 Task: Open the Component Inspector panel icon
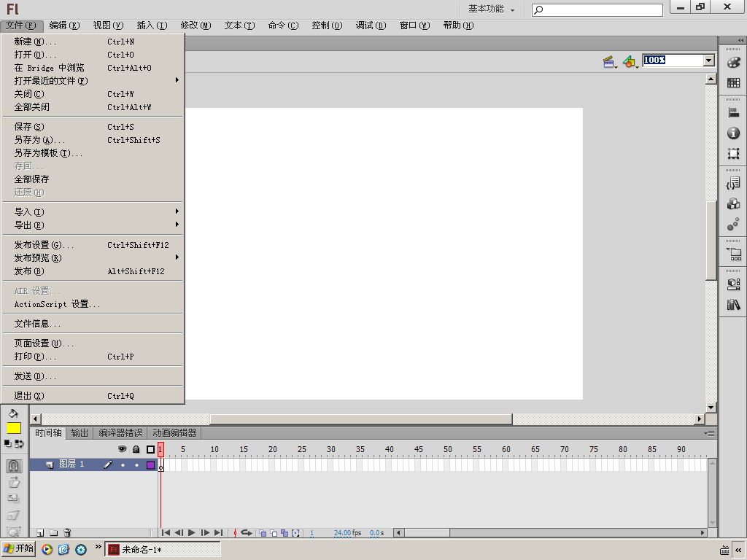point(733,284)
